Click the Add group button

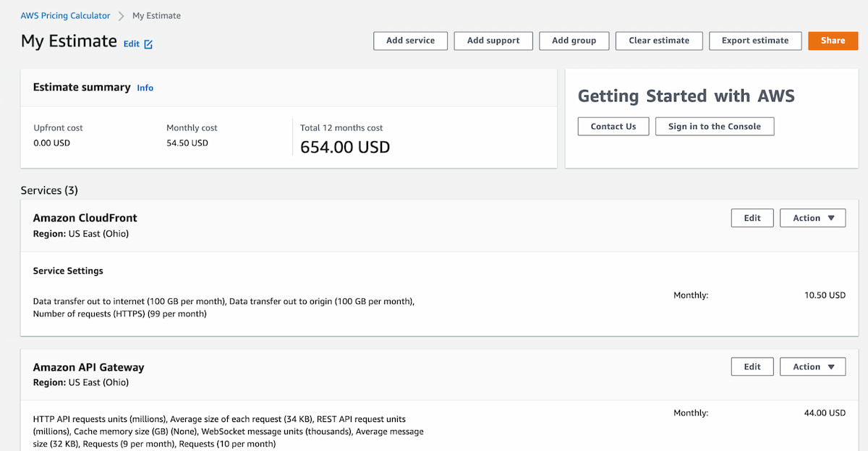574,41
